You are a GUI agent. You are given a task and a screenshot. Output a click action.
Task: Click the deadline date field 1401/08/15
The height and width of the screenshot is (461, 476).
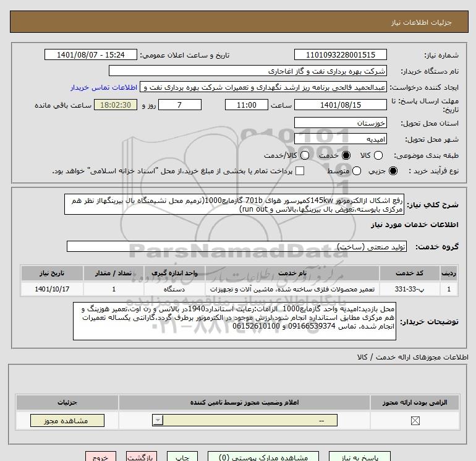pos(340,105)
